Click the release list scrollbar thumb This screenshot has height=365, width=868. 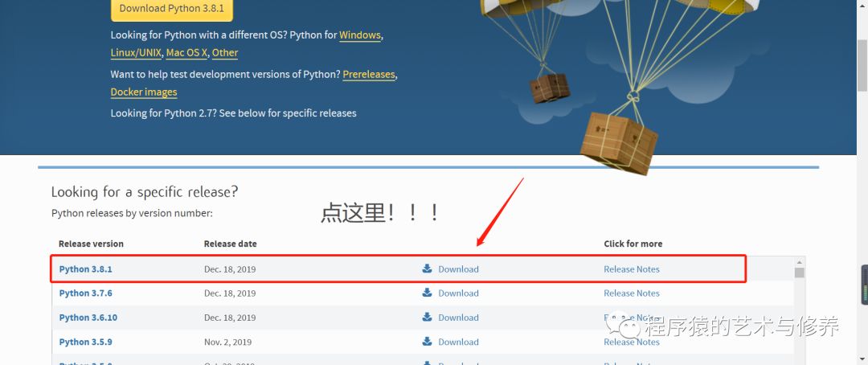pos(799,273)
